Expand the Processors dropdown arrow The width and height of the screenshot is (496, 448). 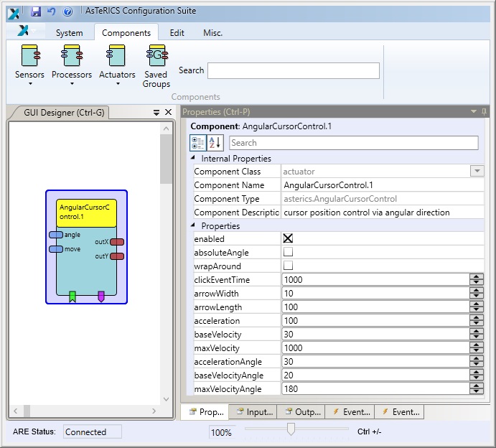(72, 84)
